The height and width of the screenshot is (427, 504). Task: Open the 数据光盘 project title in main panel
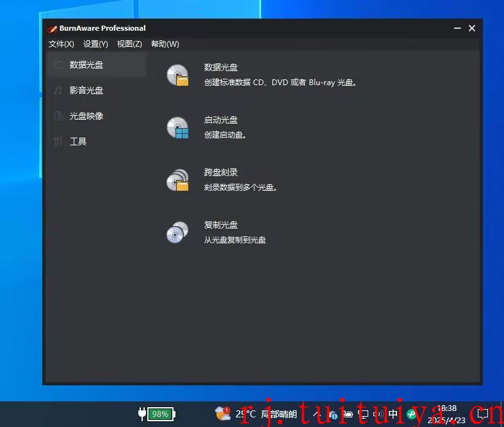pyautogui.click(x=221, y=67)
